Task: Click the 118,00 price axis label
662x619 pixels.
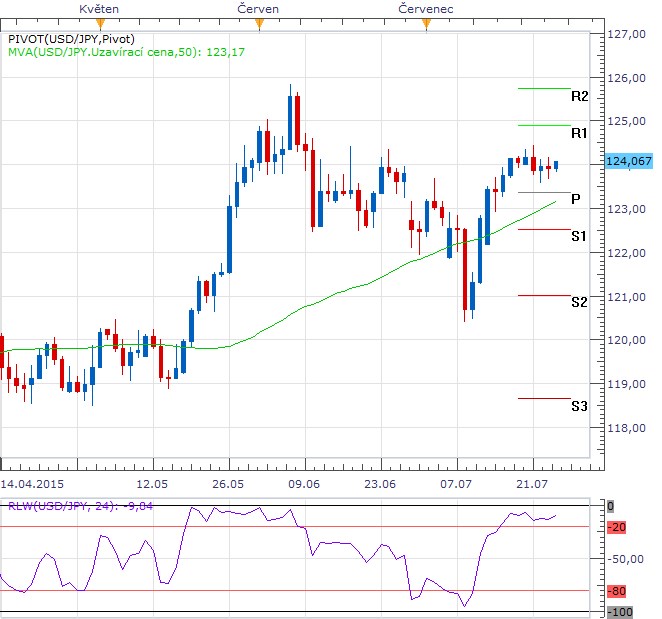Action: pos(627,428)
